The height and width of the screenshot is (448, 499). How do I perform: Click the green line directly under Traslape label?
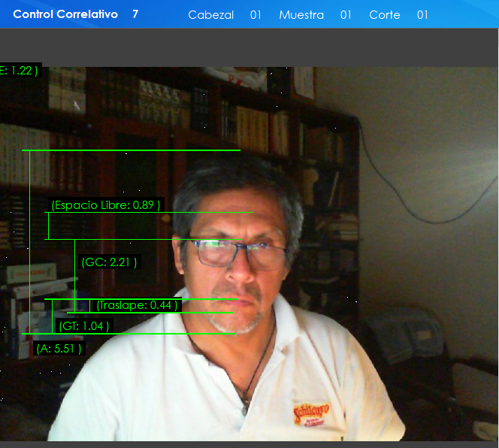coord(150,313)
